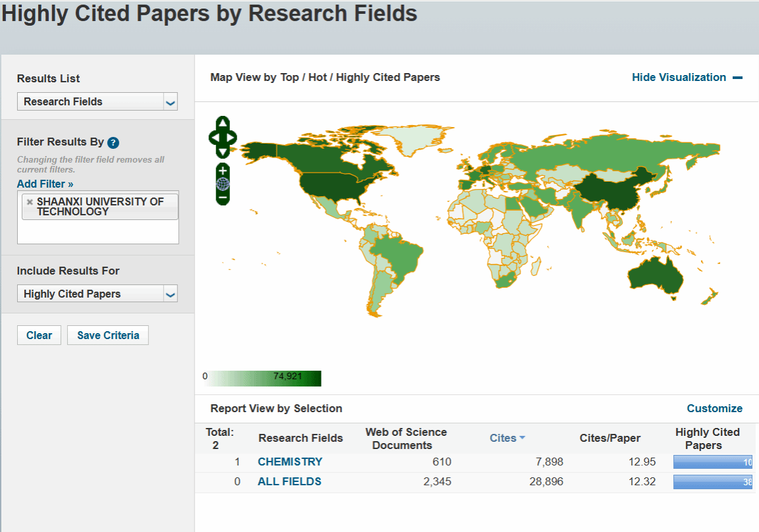Viewport: 759px width, 532px height.
Task: Reset the map view with globe icon
Action: coord(223,184)
